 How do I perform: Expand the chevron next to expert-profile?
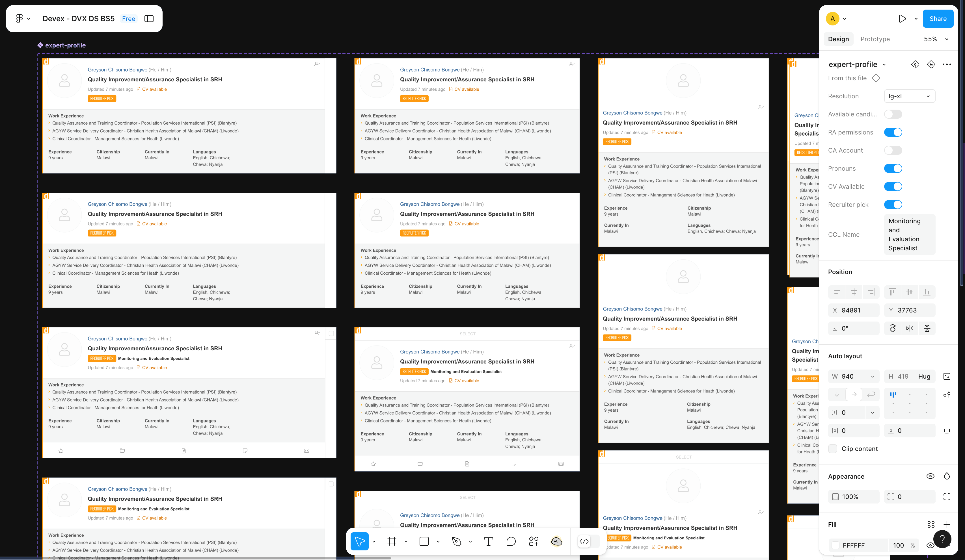(884, 64)
